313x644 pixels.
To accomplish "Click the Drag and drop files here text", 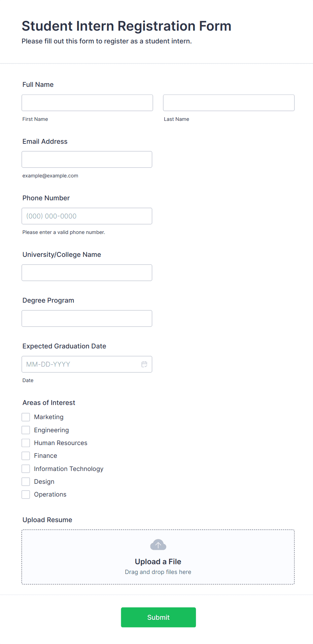I will click(158, 572).
